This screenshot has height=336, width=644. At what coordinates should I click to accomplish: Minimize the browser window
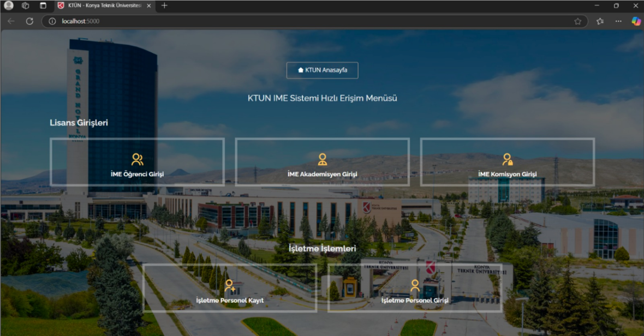597,5
